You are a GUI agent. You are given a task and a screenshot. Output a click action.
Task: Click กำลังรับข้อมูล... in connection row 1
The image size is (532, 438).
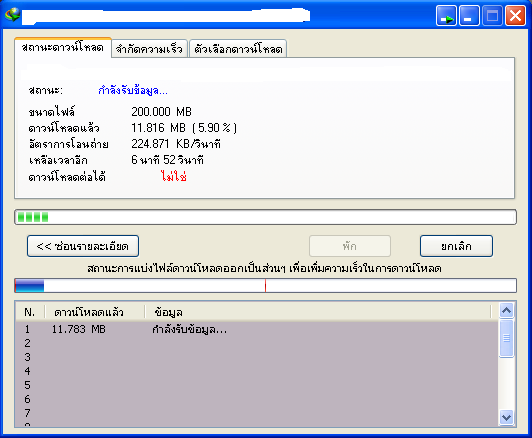pyautogui.click(x=189, y=329)
